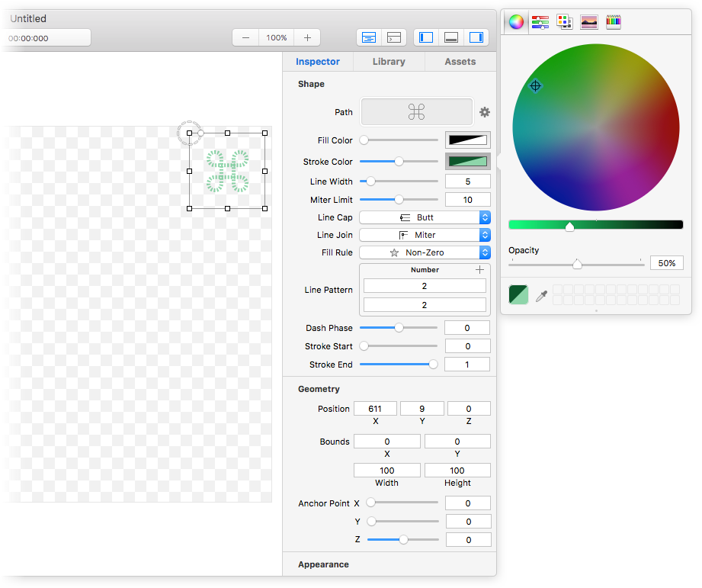
Task: Click the Anchor Point Y value field
Action: pos(468,522)
